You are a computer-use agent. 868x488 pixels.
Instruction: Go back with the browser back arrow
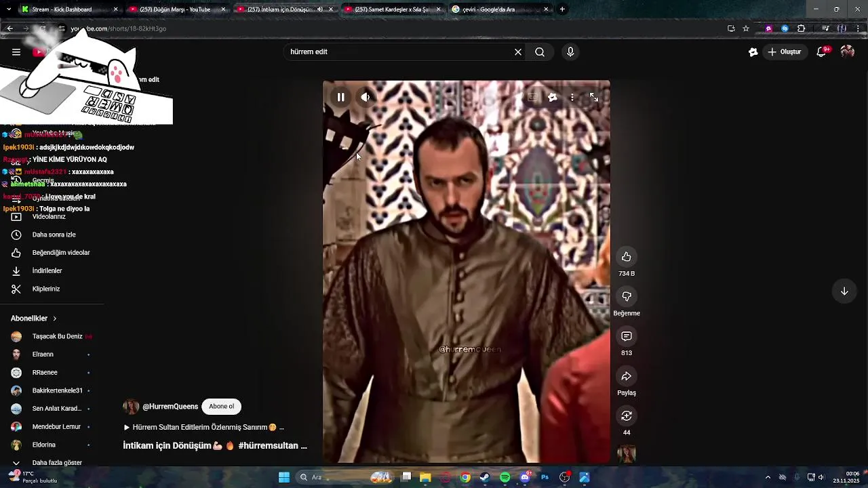9,28
